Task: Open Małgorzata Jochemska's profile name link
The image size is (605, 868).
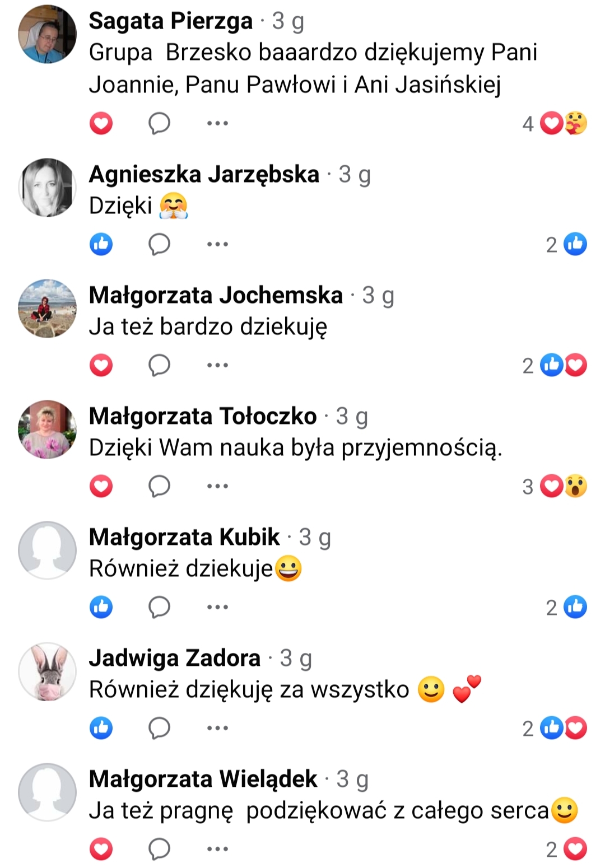Action: coord(216,295)
